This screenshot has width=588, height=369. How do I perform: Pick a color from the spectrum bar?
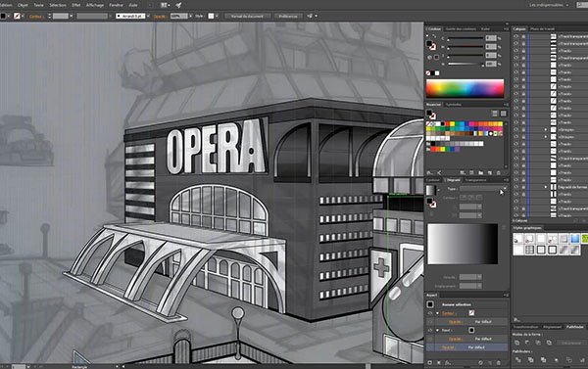[465, 88]
